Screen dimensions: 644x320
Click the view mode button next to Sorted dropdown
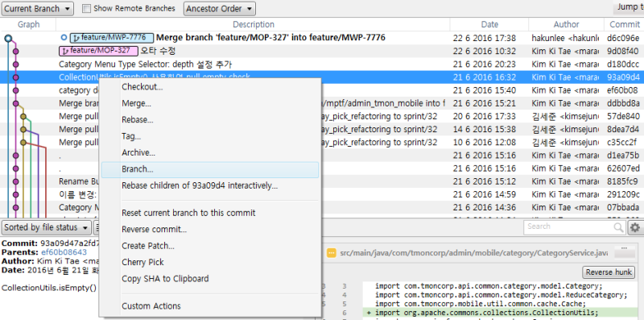[x=97, y=227]
